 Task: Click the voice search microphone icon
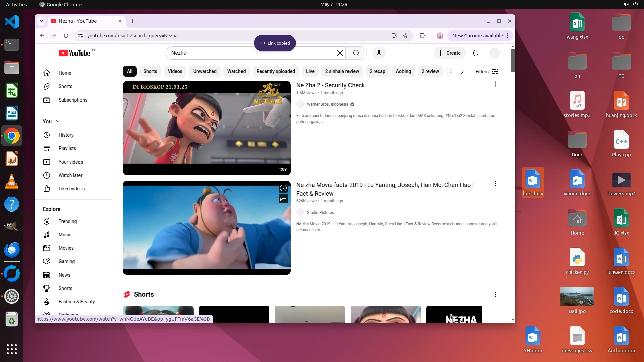click(x=379, y=53)
